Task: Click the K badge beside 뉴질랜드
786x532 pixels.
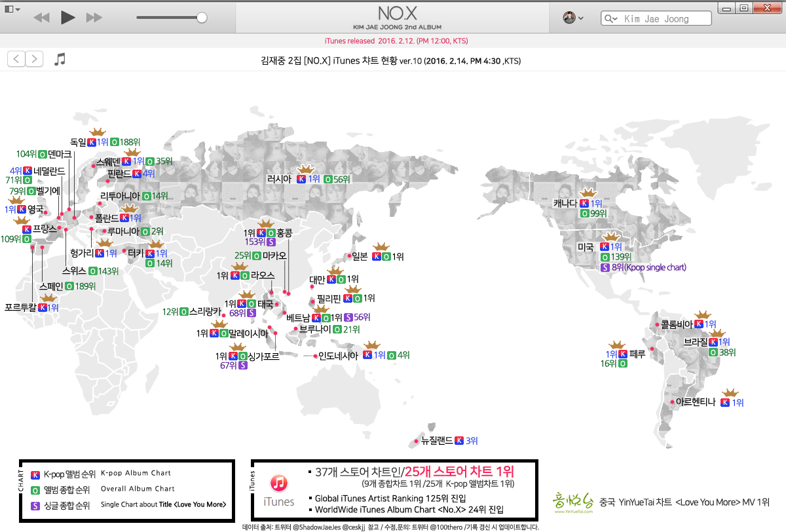Action: click(459, 441)
